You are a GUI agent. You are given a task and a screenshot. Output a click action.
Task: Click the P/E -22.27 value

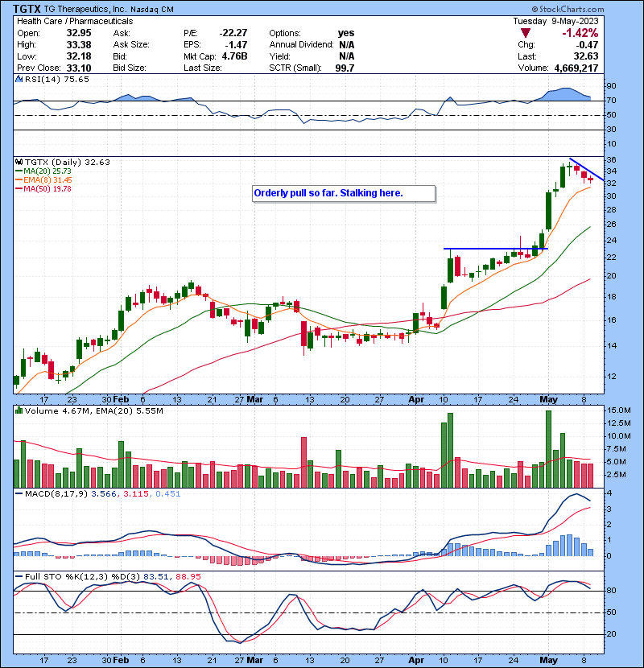coord(233,33)
